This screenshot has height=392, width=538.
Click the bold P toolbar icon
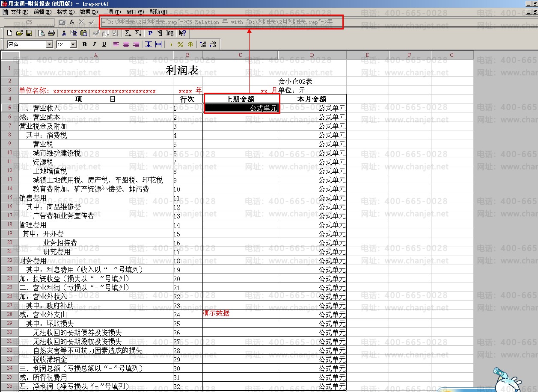150,33
